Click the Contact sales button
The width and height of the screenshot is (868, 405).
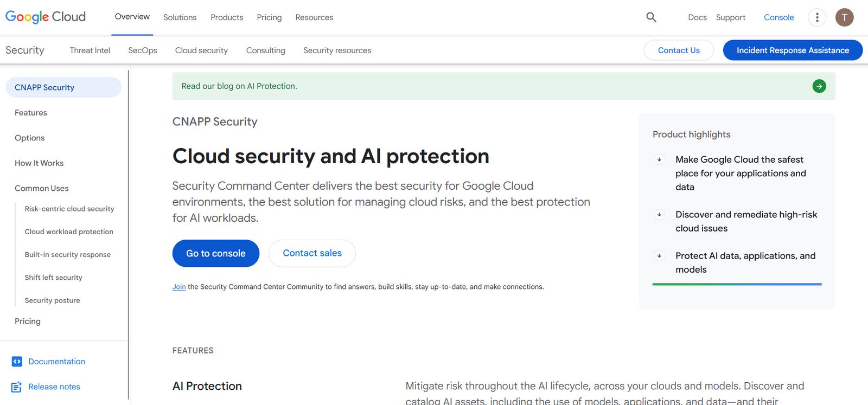point(312,253)
